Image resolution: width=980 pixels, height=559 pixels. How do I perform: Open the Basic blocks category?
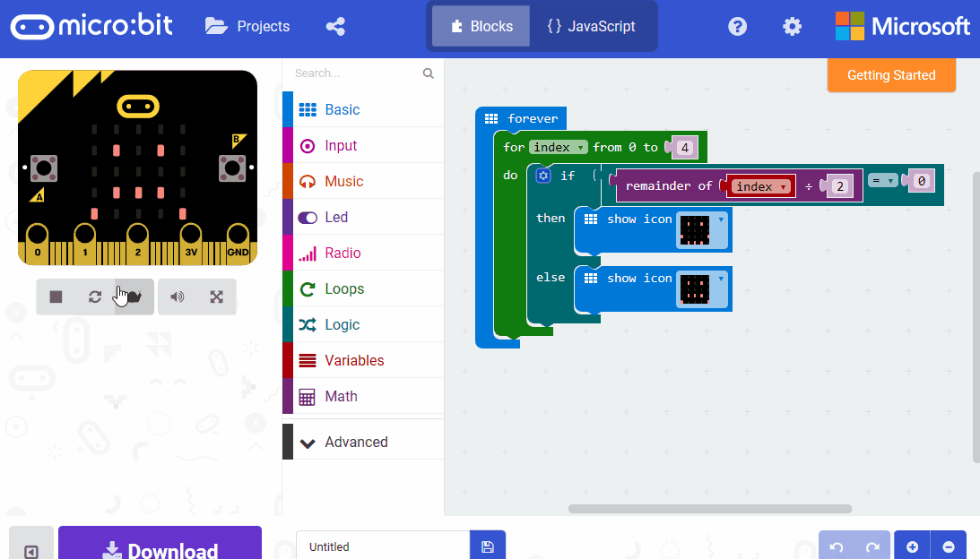(x=363, y=109)
